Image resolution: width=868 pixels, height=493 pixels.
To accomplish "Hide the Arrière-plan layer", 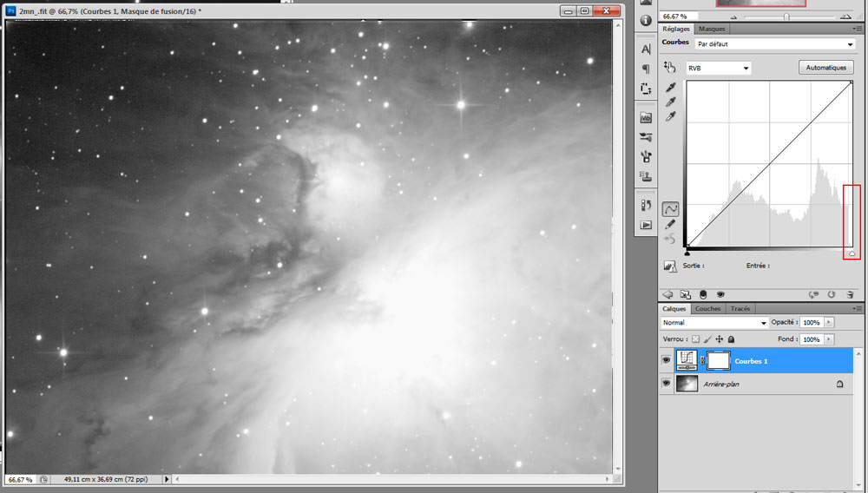I will 666,383.
